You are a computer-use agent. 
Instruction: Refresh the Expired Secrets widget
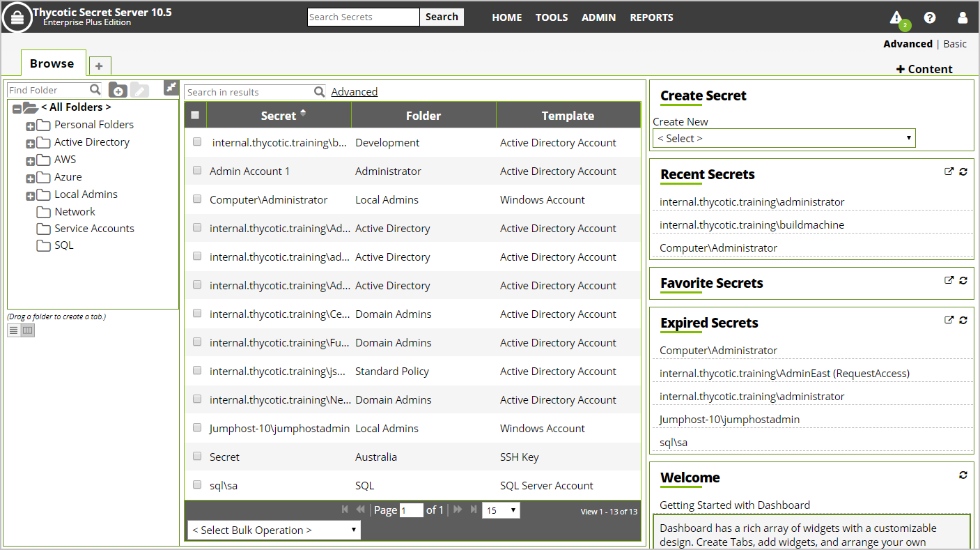(x=963, y=320)
